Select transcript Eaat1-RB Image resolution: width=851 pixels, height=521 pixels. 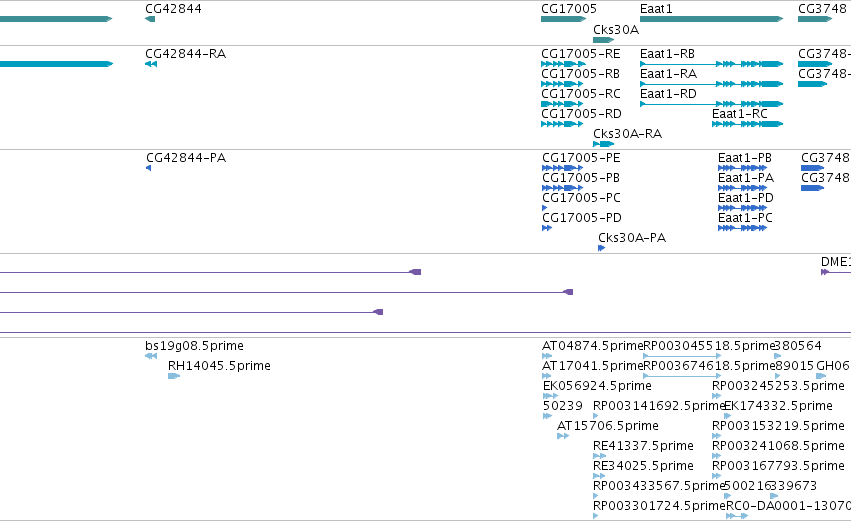(x=667, y=54)
